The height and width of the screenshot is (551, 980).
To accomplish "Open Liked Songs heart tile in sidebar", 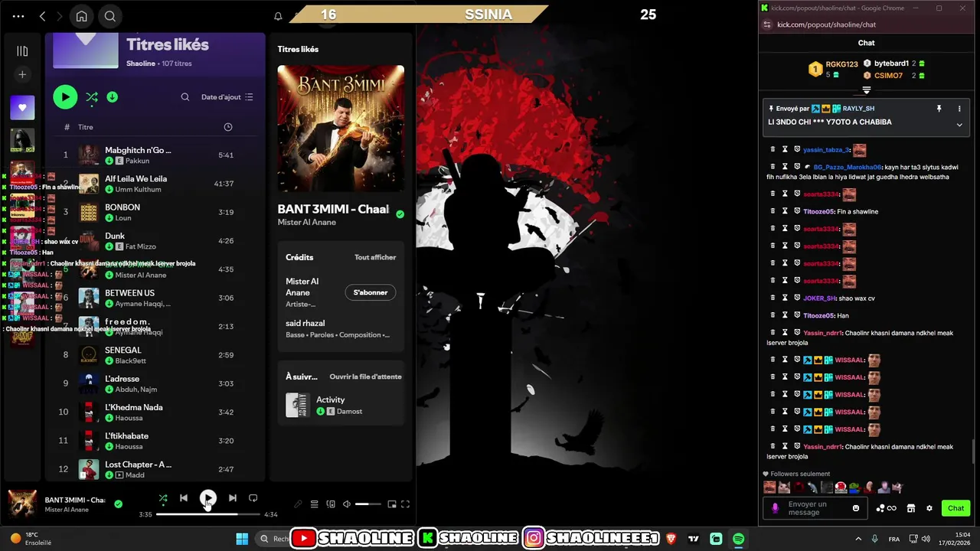I will click(22, 107).
